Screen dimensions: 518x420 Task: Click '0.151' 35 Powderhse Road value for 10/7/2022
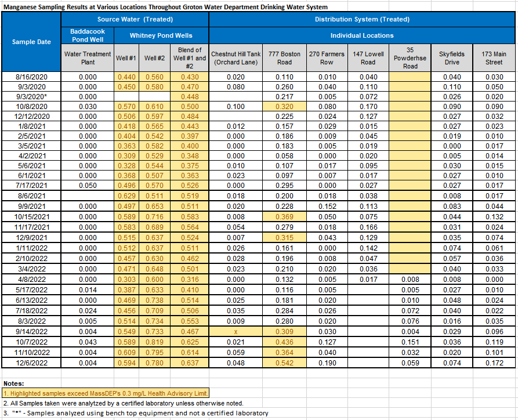(410, 342)
